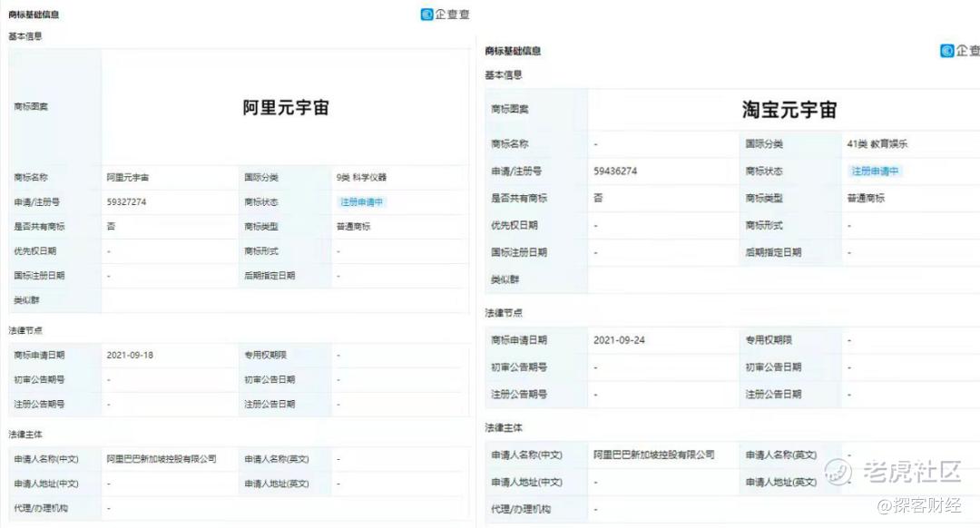Screen dimensions: 980x528
Task: Click the 基本信息 section title in 阿里元宇宙 panel
Action: coord(25,36)
